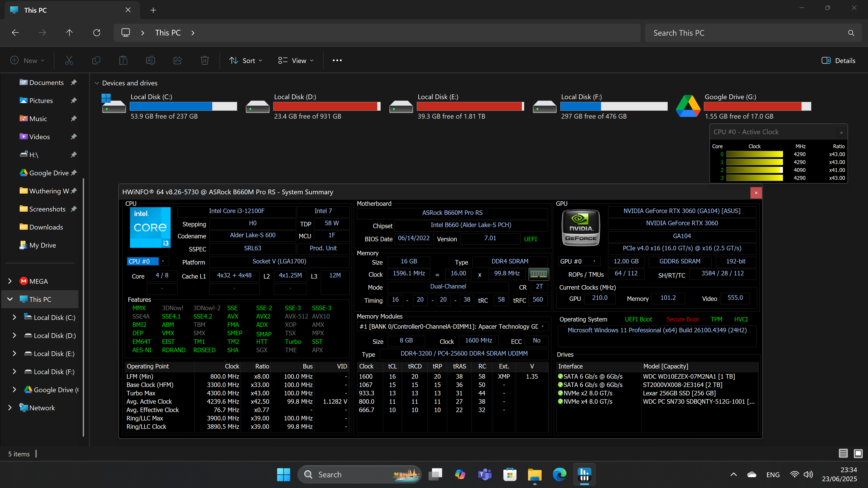Open Task View from taskbar
Image resolution: width=868 pixels, height=488 pixels.
(435, 474)
